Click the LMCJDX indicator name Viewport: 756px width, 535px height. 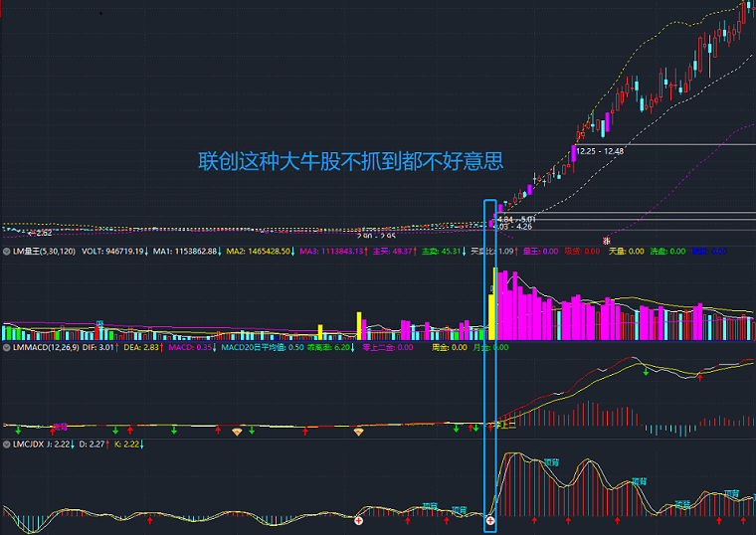point(29,444)
